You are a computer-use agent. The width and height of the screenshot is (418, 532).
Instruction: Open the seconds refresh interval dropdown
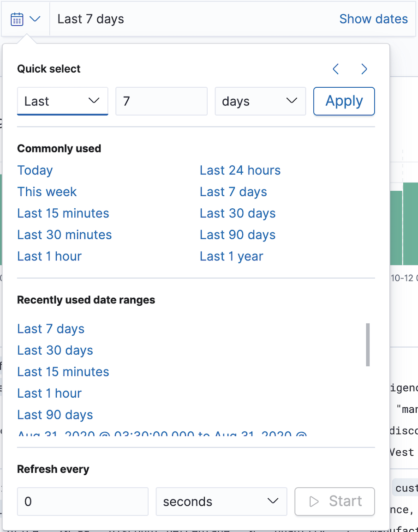click(x=221, y=502)
